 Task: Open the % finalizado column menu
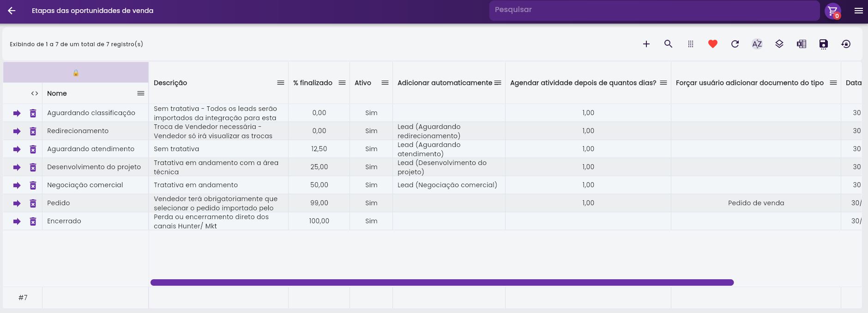click(x=342, y=83)
